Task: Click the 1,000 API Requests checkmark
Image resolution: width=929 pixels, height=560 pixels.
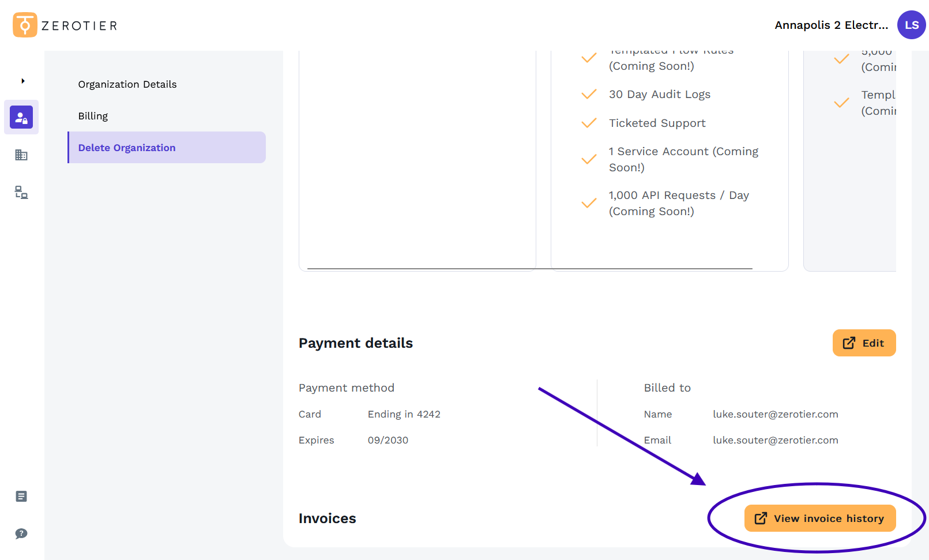Action: coord(589,203)
